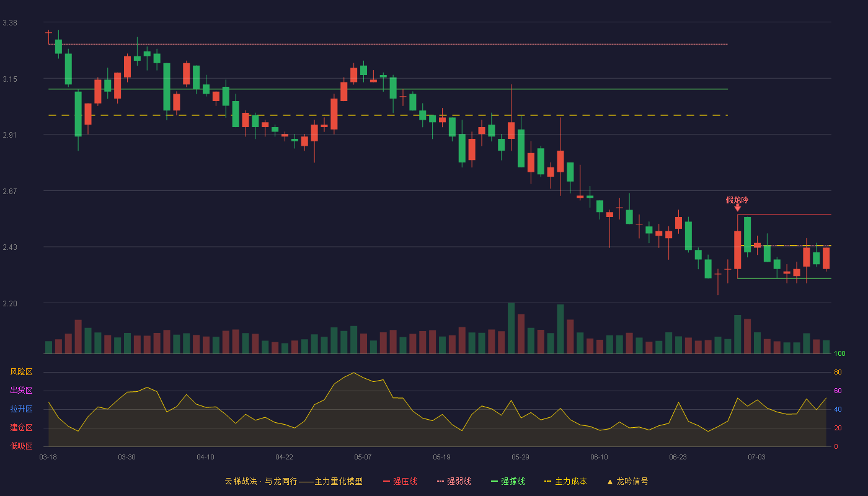This screenshot has width=868, height=496.
Task: Click the 出货区 zone label
Action: [21, 391]
